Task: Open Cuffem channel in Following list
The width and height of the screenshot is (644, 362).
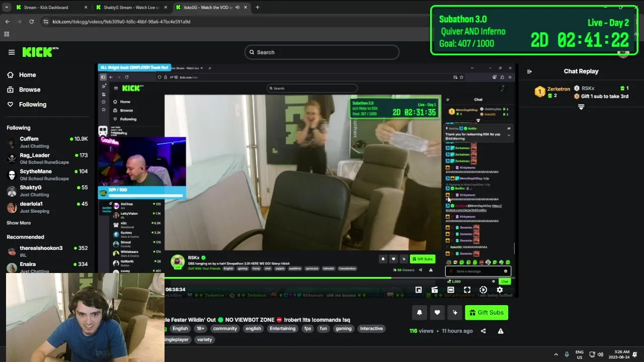Action: 47,142
